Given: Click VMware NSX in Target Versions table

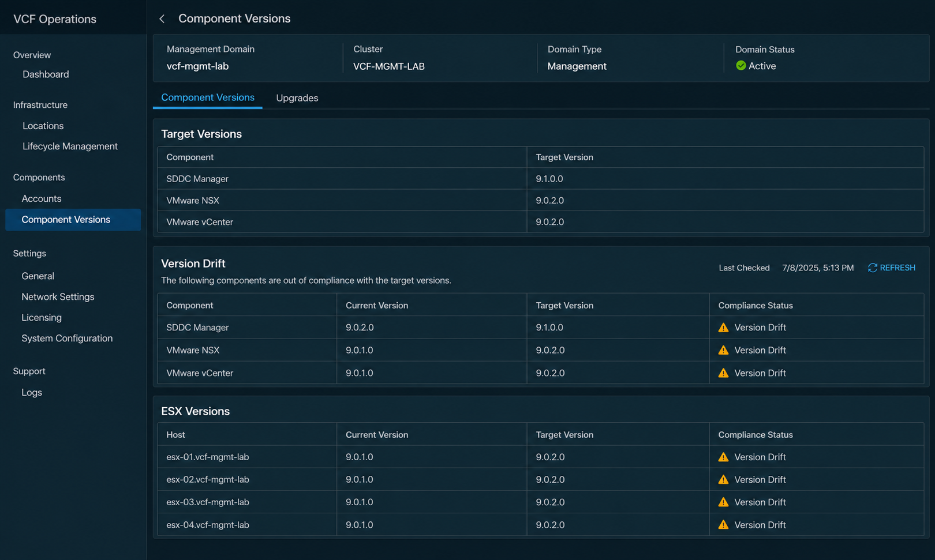Looking at the screenshot, I should [x=193, y=201].
